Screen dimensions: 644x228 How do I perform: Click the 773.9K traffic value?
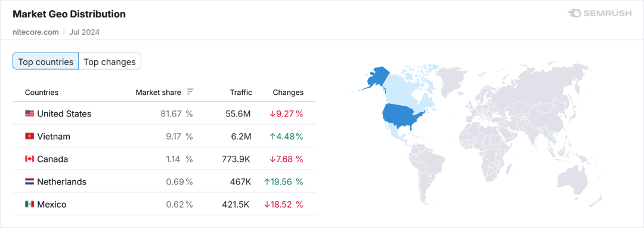236,159
